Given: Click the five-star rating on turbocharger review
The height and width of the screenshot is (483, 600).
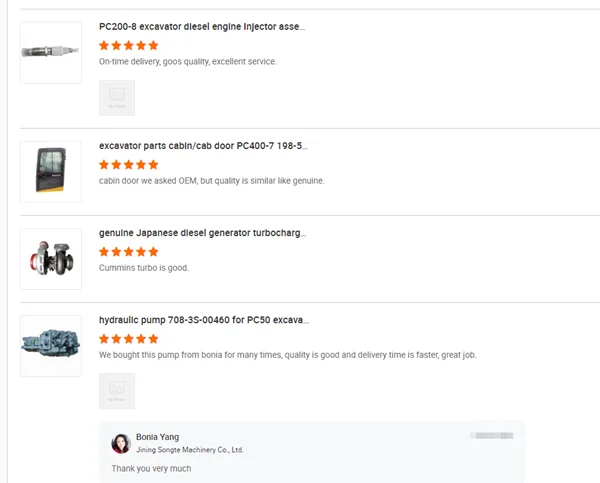Looking at the screenshot, I should click(129, 252).
